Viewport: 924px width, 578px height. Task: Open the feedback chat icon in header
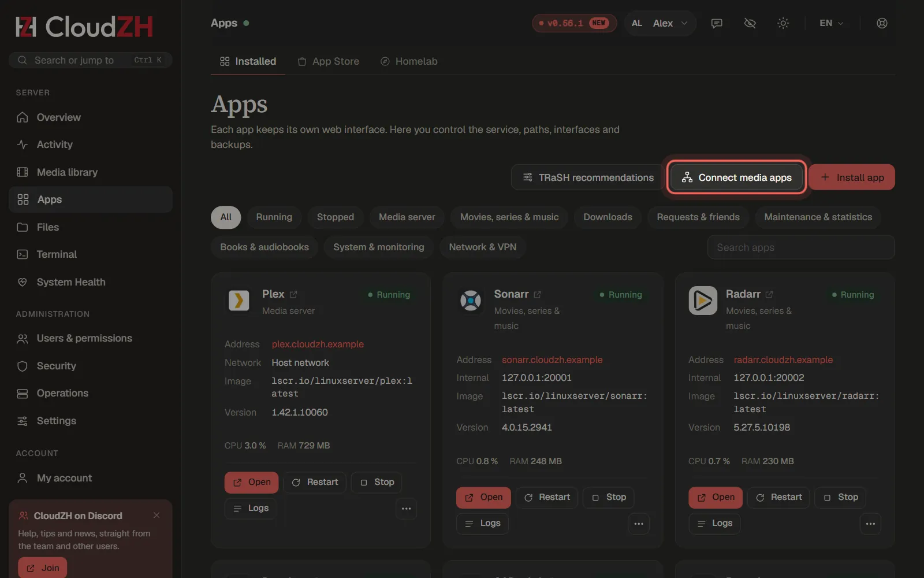pyautogui.click(x=717, y=23)
